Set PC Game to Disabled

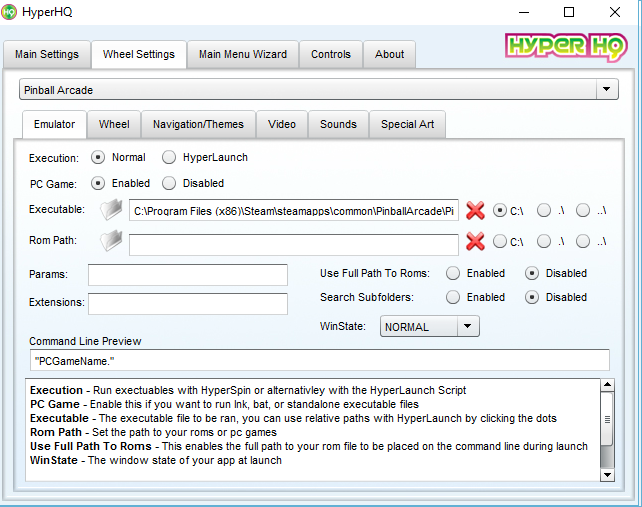[x=169, y=183]
